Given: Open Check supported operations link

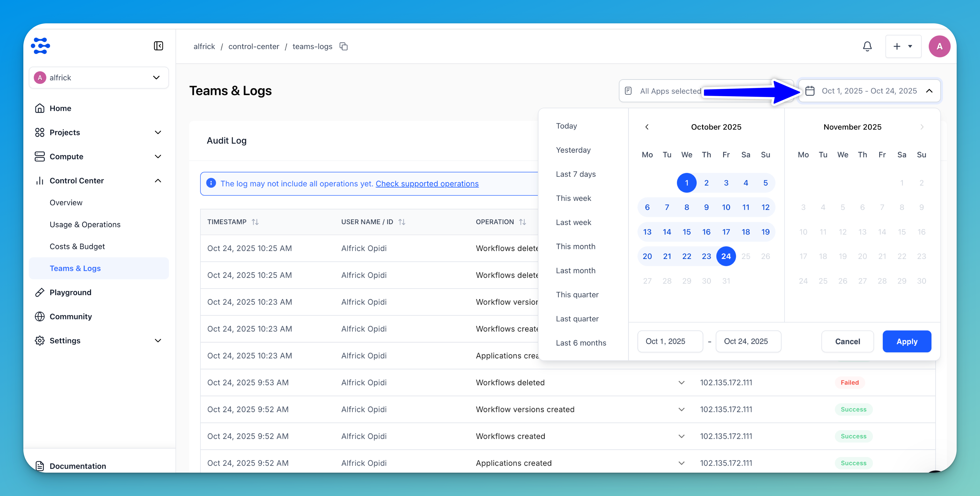Looking at the screenshot, I should coord(427,184).
